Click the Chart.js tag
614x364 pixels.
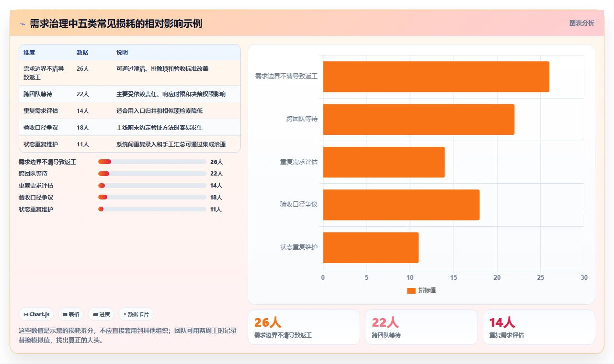pos(36,314)
